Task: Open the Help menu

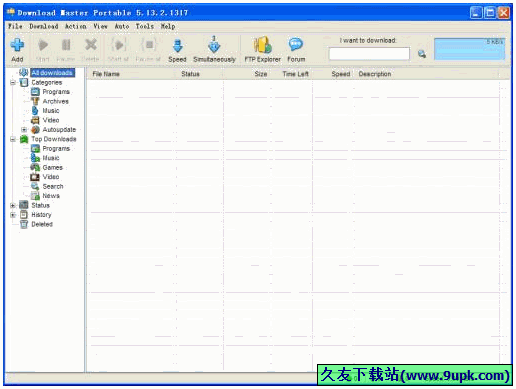Action: (x=168, y=26)
